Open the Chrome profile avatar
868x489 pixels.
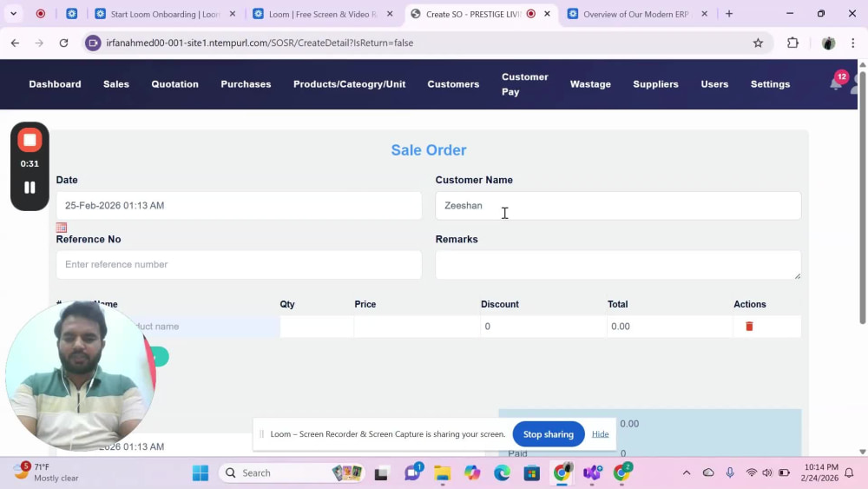click(x=828, y=43)
